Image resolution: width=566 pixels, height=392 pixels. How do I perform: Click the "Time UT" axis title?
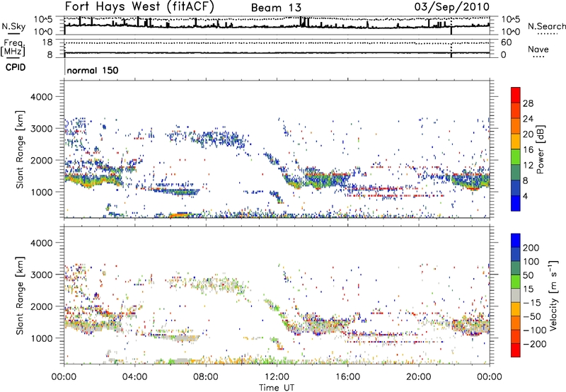pos(277,387)
